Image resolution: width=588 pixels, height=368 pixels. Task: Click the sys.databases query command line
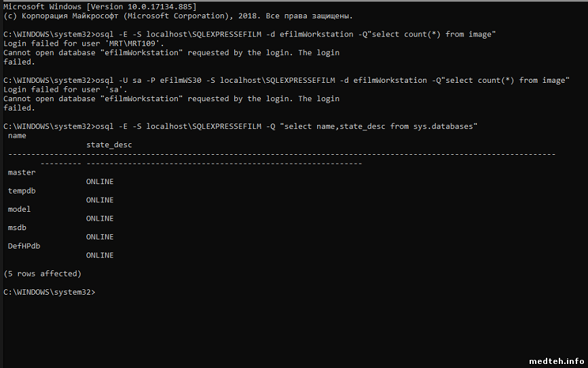240,126
